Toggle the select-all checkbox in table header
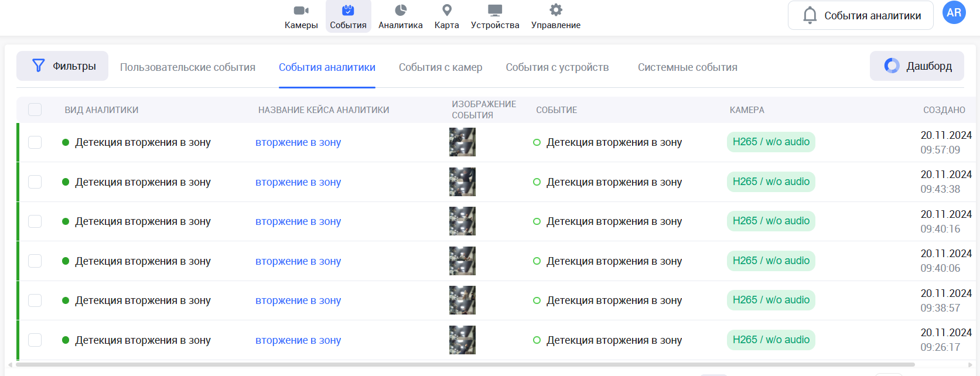The width and height of the screenshot is (980, 376). coord(35,110)
